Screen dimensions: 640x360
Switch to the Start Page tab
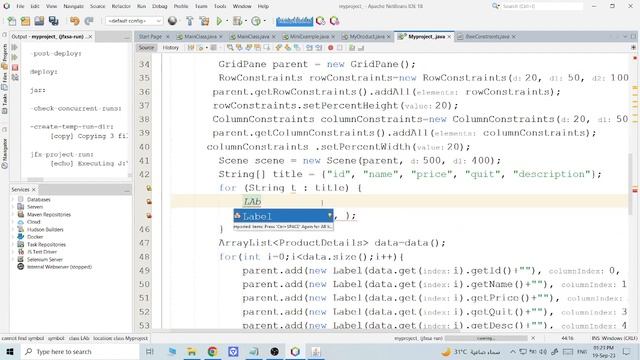tap(150, 37)
